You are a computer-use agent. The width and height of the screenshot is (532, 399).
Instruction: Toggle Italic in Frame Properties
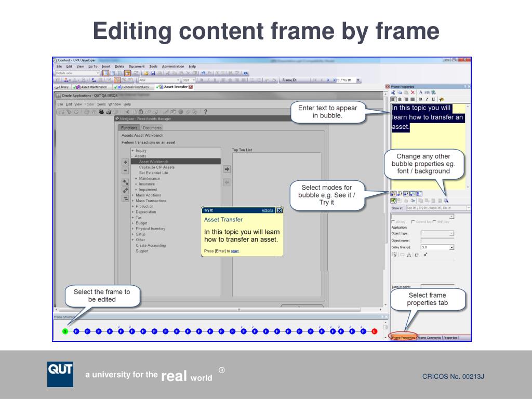pos(427,99)
